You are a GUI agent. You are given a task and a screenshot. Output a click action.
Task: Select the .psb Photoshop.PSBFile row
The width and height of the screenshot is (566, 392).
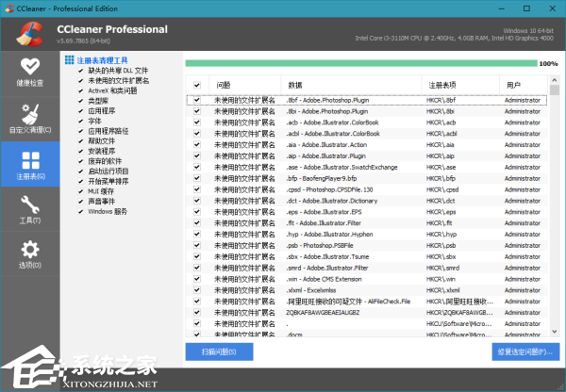click(366, 246)
